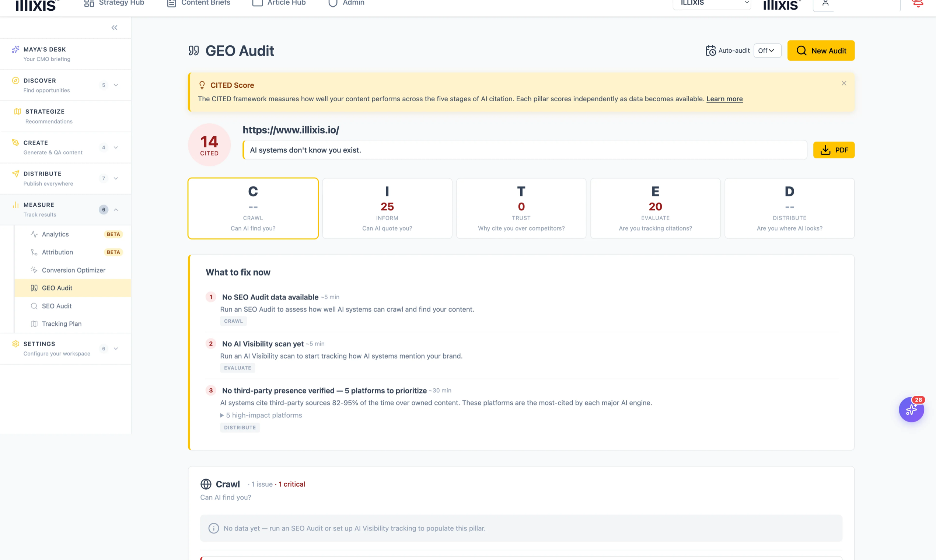Expand the Distribute section chevron
The width and height of the screenshot is (936, 560).
pyautogui.click(x=116, y=178)
